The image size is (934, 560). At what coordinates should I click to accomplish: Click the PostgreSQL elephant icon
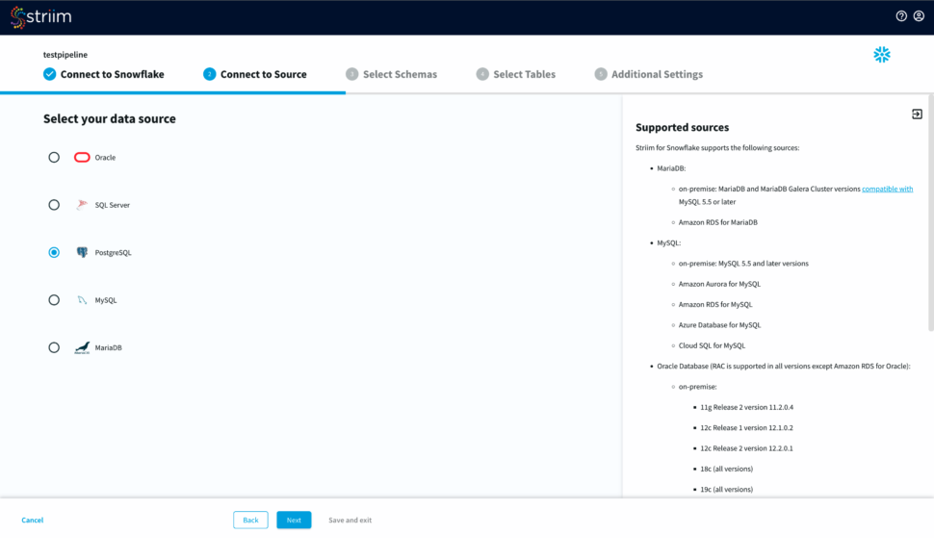(82, 253)
